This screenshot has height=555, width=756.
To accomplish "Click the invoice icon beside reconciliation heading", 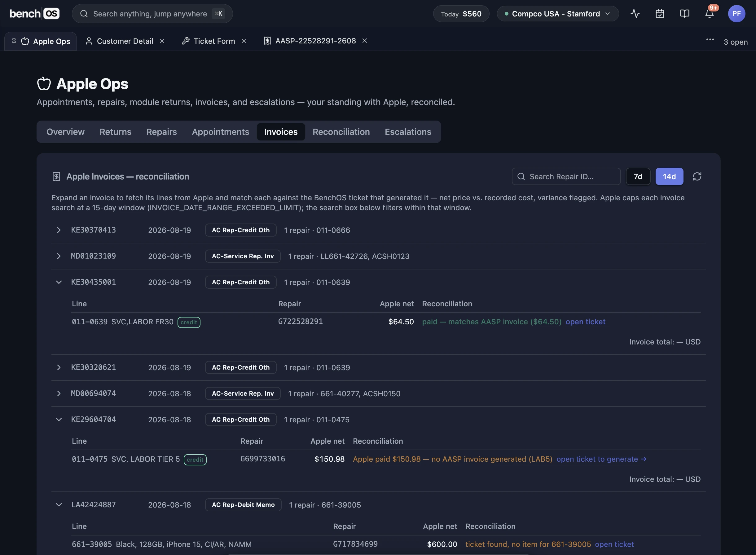I will click(x=56, y=176).
